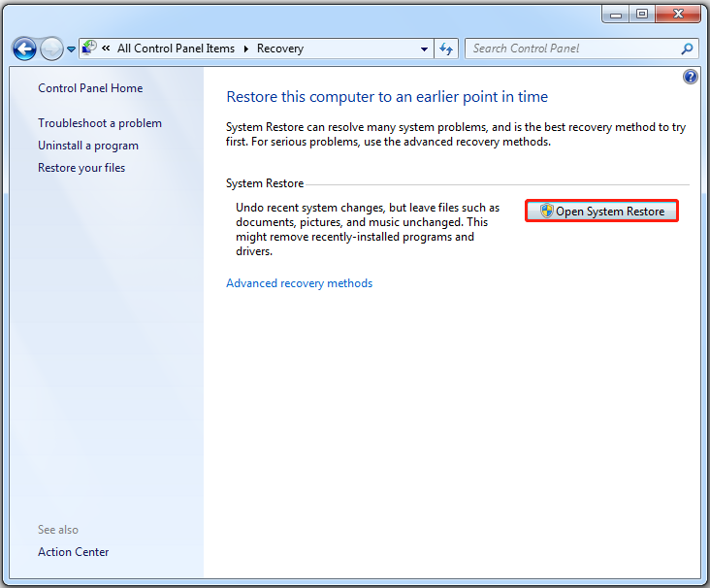Close the Recovery window

(x=678, y=15)
